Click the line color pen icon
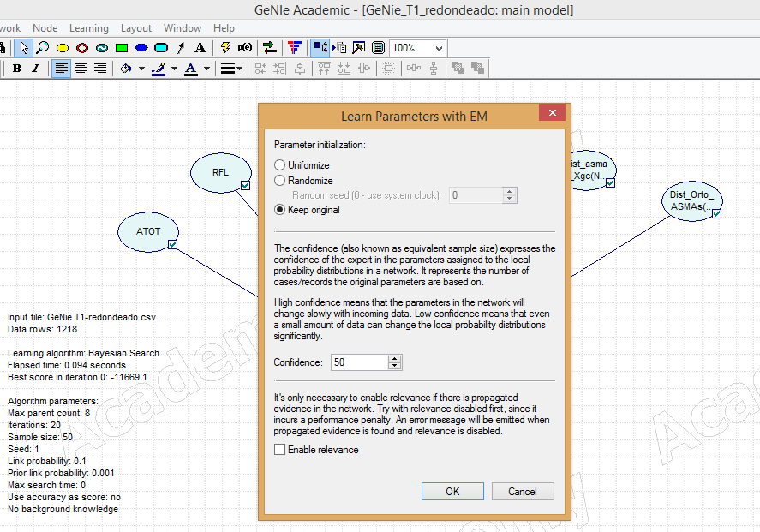This screenshot has height=532, width=760. click(x=159, y=69)
